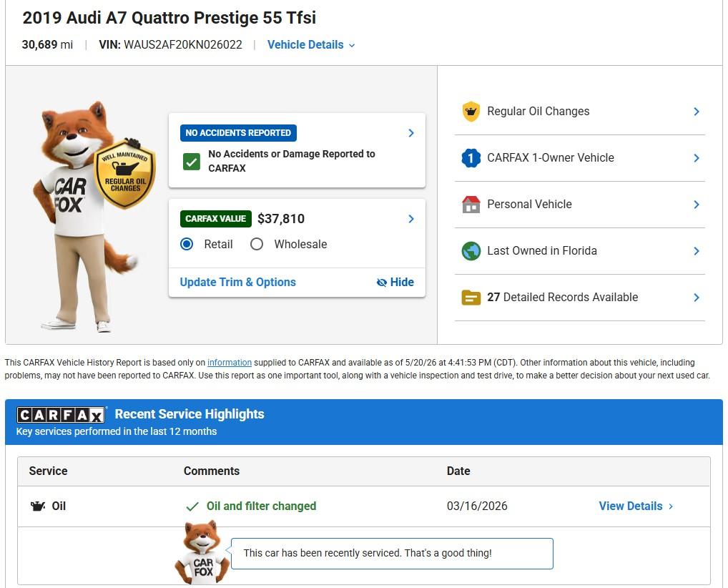Open the Last Owned in Florida chevron
This screenshot has width=728, height=588.
coord(697,251)
